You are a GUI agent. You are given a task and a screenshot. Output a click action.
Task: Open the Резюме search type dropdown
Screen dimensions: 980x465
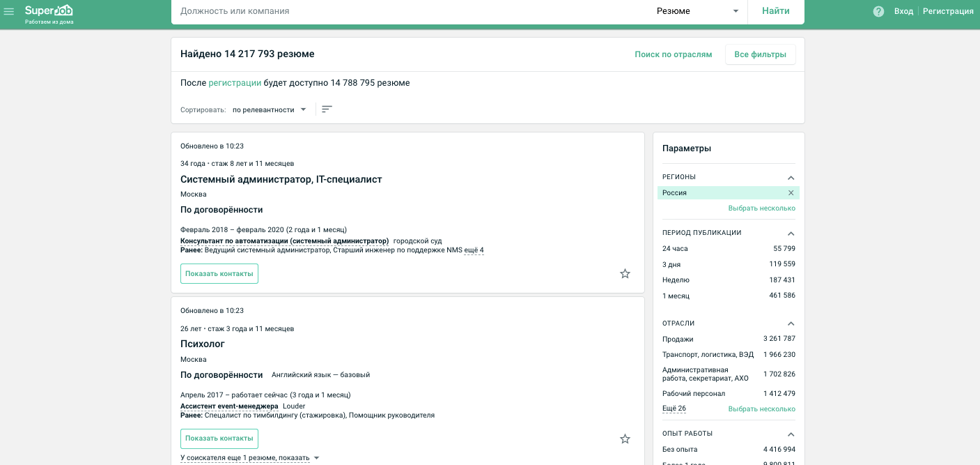click(x=697, y=11)
